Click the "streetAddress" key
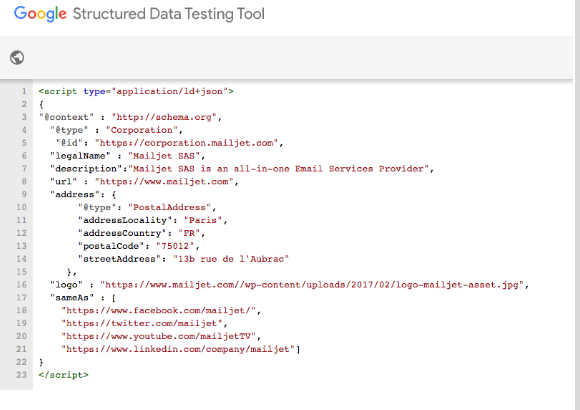 pos(119,259)
